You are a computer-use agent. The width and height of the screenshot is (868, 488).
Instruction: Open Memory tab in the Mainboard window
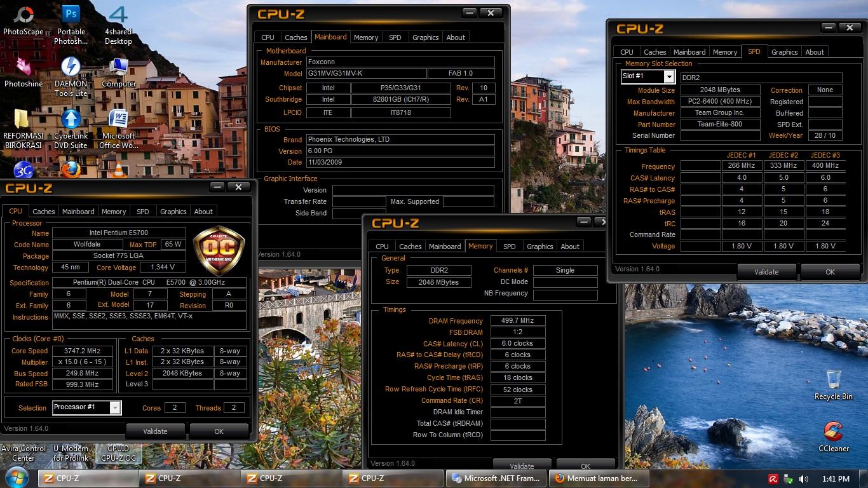[x=366, y=37]
